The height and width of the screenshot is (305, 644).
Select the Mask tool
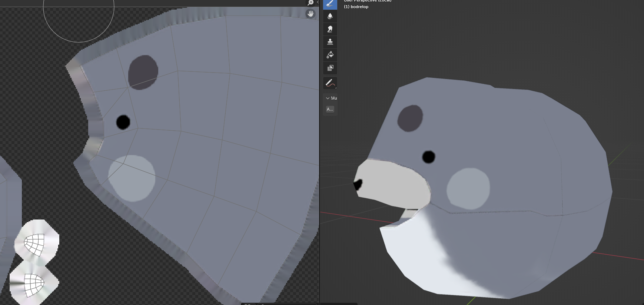pos(330,68)
